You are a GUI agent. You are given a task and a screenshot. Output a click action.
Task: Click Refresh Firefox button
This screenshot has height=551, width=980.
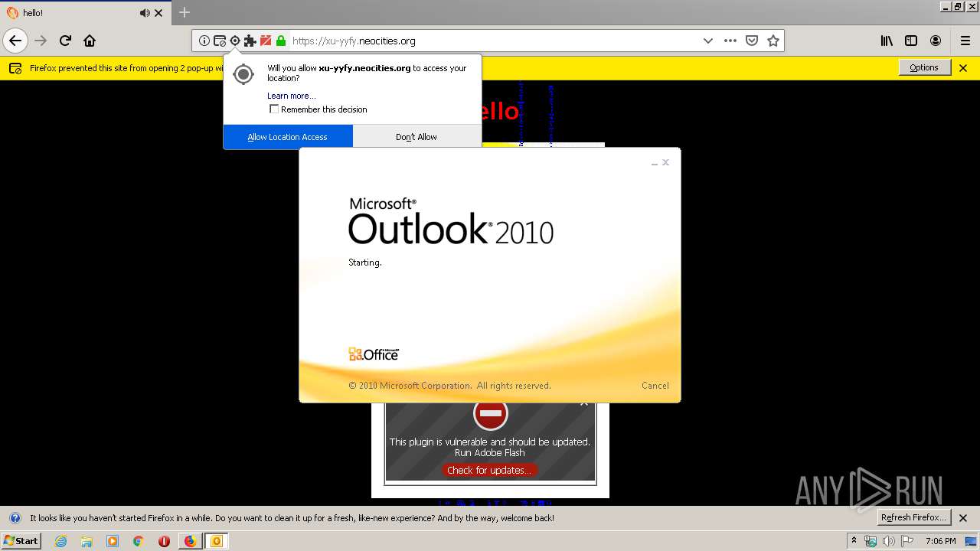[x=914, y=517]
